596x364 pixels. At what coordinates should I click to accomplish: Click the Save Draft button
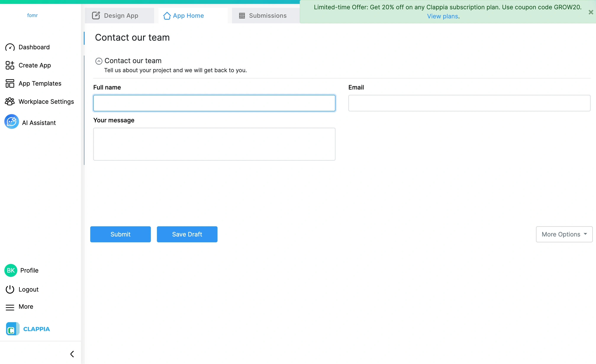coord(187,234)
